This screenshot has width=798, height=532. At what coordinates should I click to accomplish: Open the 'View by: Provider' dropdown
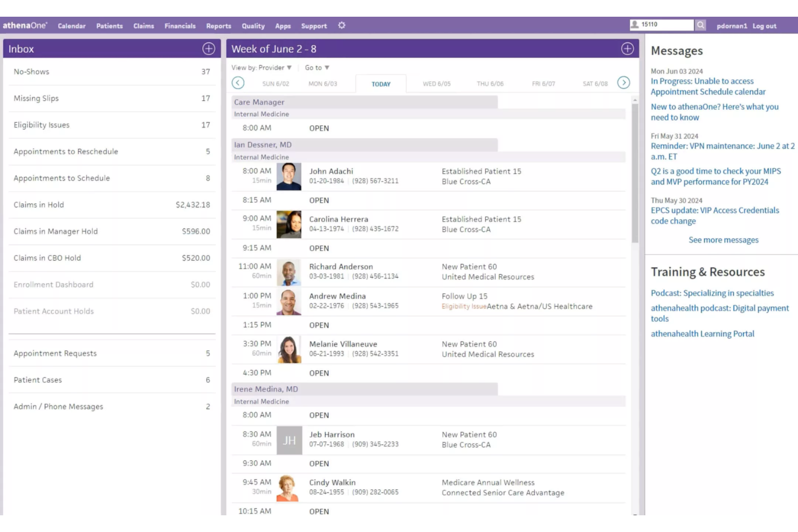[x=263, y=67]
